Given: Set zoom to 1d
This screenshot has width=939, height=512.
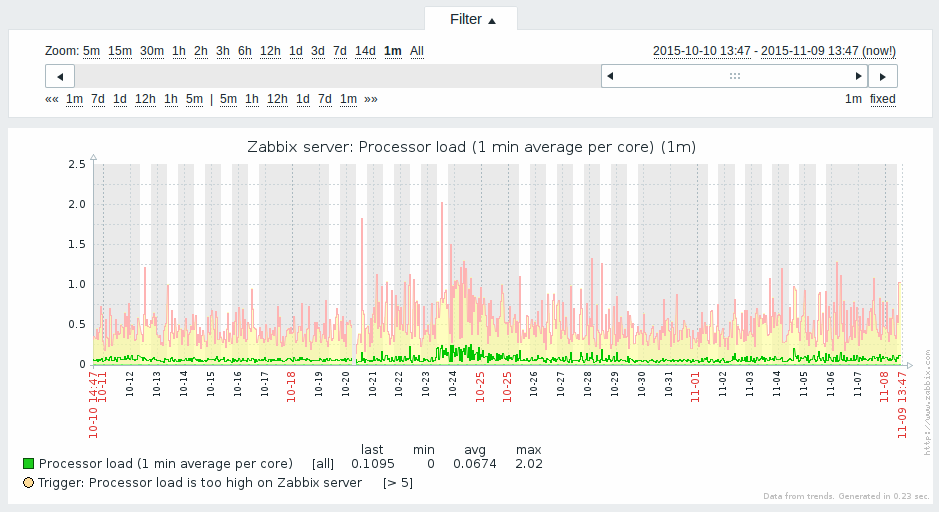Looking at the screenshot, I should click(x=296, y=51).
